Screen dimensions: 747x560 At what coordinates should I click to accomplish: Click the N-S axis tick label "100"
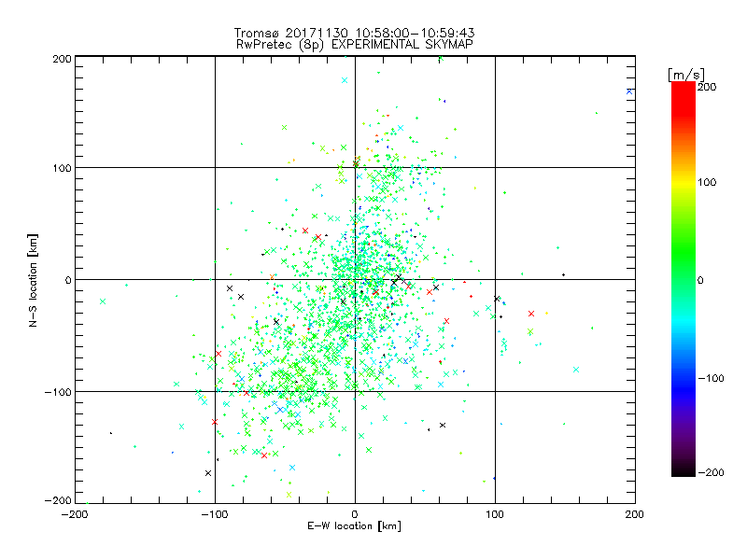point(62,168)
